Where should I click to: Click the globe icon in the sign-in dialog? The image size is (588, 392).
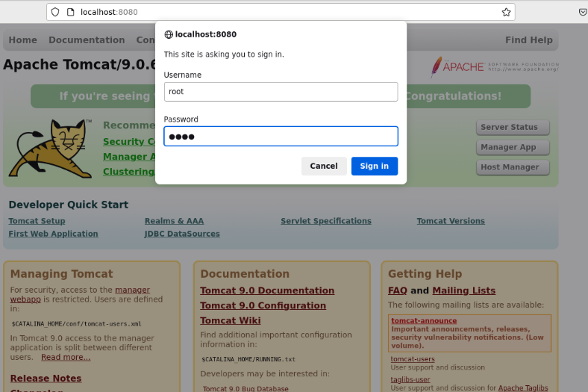click(x=169, y=34)
